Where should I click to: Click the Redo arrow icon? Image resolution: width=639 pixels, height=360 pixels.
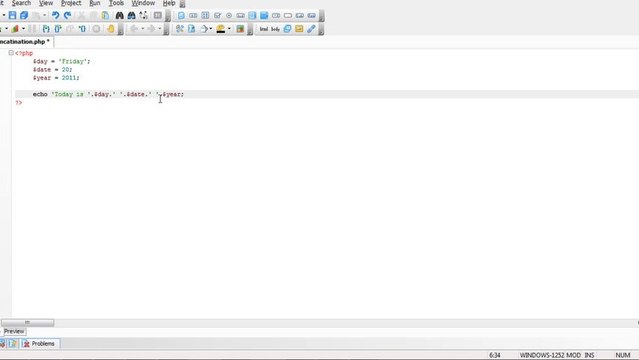[67, 15]
